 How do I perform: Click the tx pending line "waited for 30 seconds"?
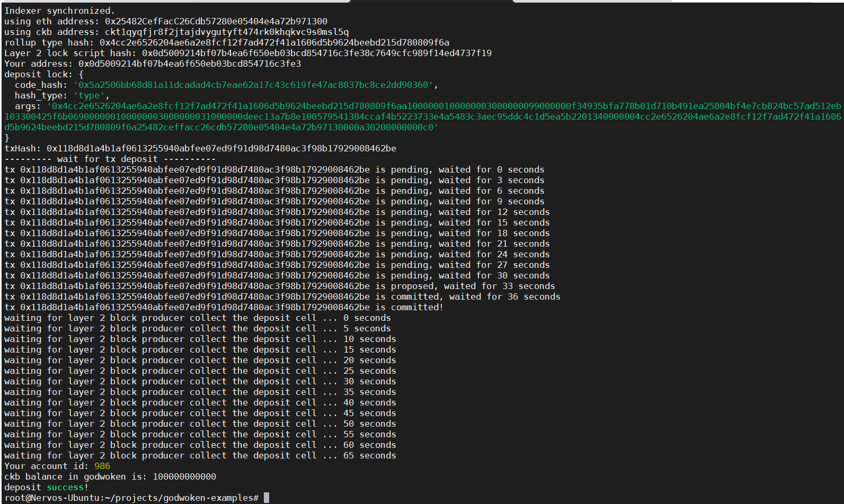tap(277, 275)
